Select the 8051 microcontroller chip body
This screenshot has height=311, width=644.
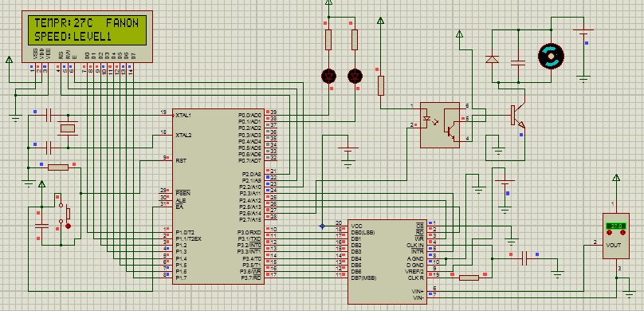(218, 196)
